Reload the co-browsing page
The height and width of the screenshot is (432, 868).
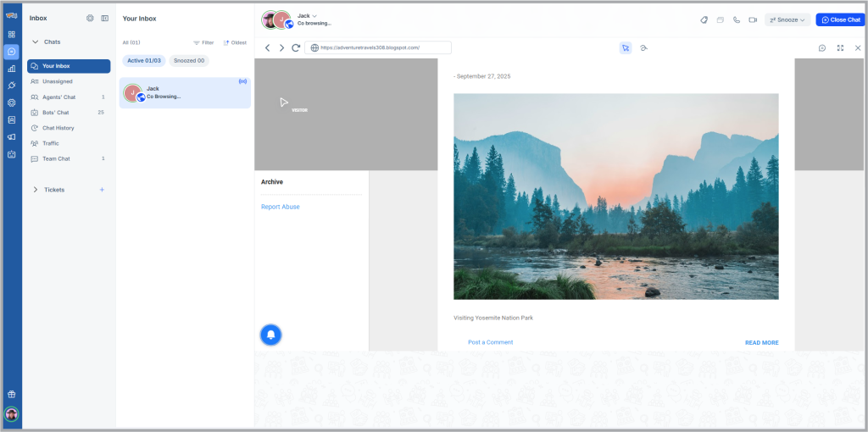[296, 48]
